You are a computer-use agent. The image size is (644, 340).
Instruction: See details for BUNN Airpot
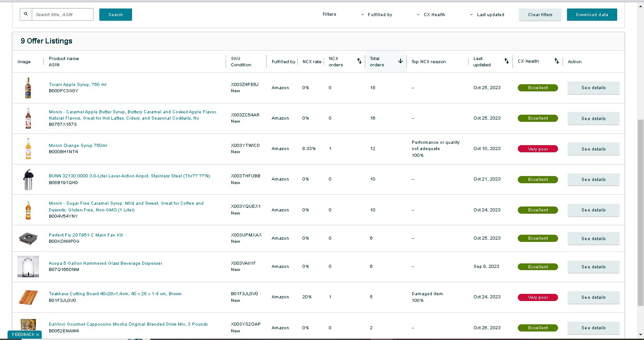[593, 179]
